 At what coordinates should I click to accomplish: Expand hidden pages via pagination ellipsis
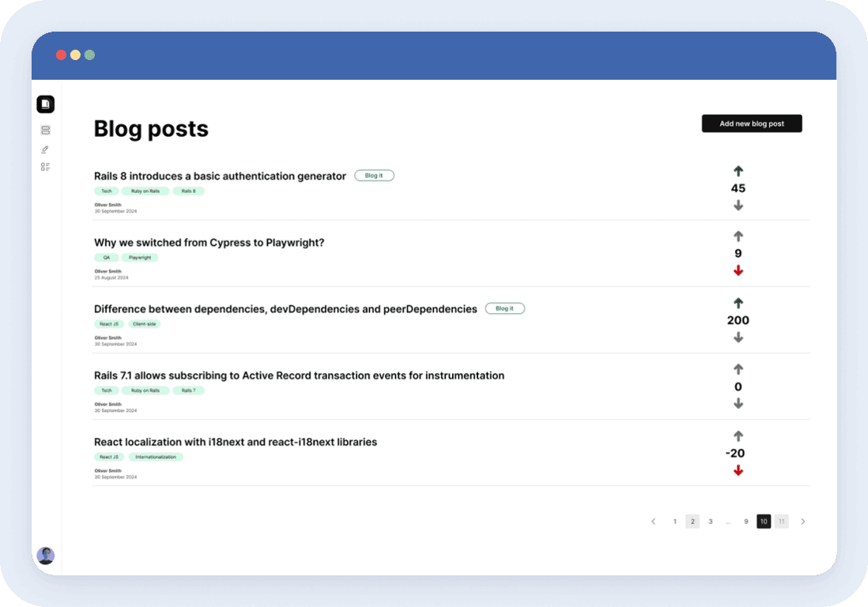tap(728, 522)
